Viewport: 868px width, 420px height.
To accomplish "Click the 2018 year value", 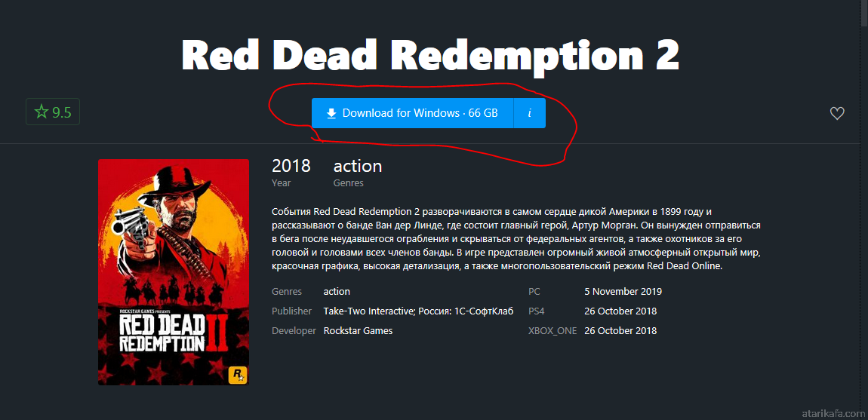I will 291,166.
